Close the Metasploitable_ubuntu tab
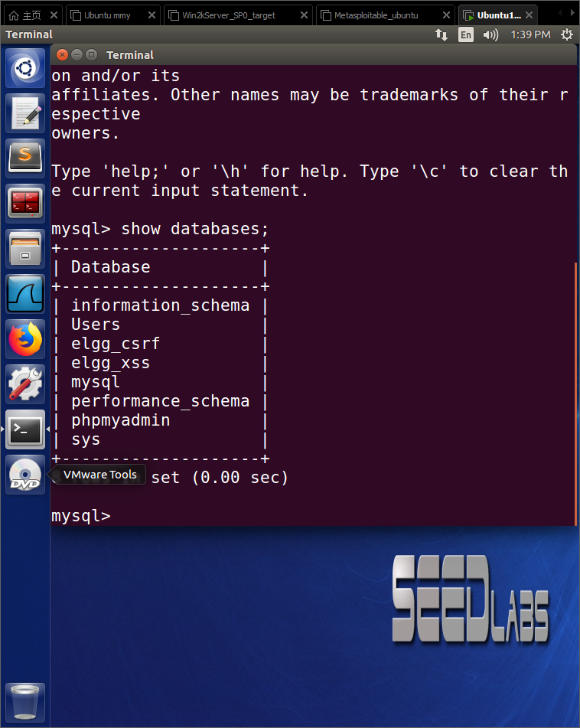 tap(446, 15)
